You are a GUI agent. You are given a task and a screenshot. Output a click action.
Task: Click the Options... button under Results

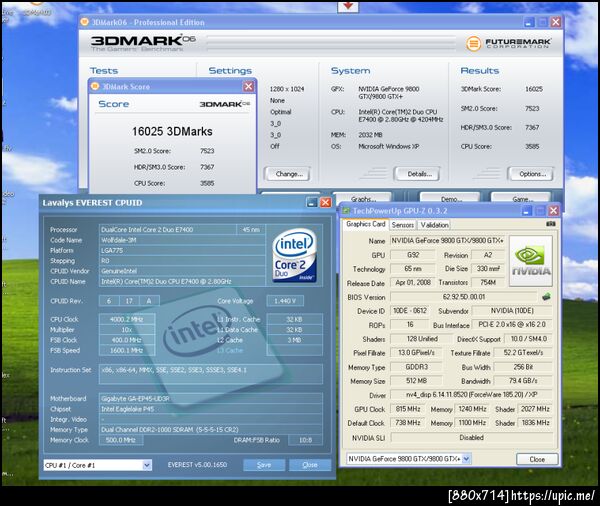[531, 174]
